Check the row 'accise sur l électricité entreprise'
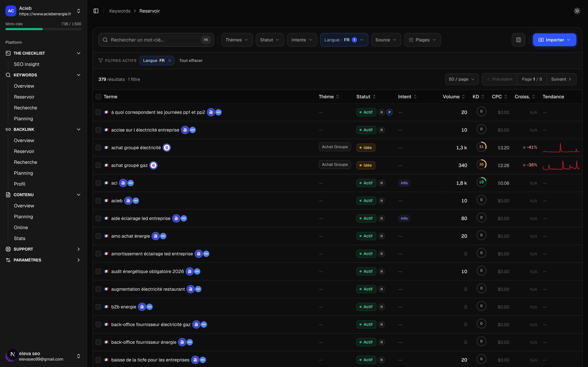This screenshot has width=588, height=367. (x=98, y=130)
